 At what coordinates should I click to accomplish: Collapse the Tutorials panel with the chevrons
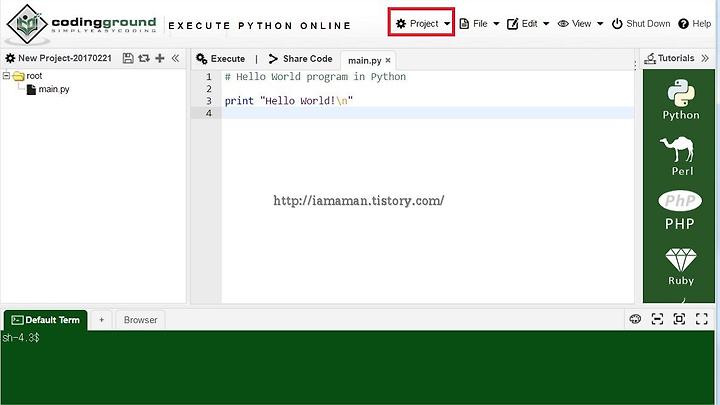pos(705,58)
